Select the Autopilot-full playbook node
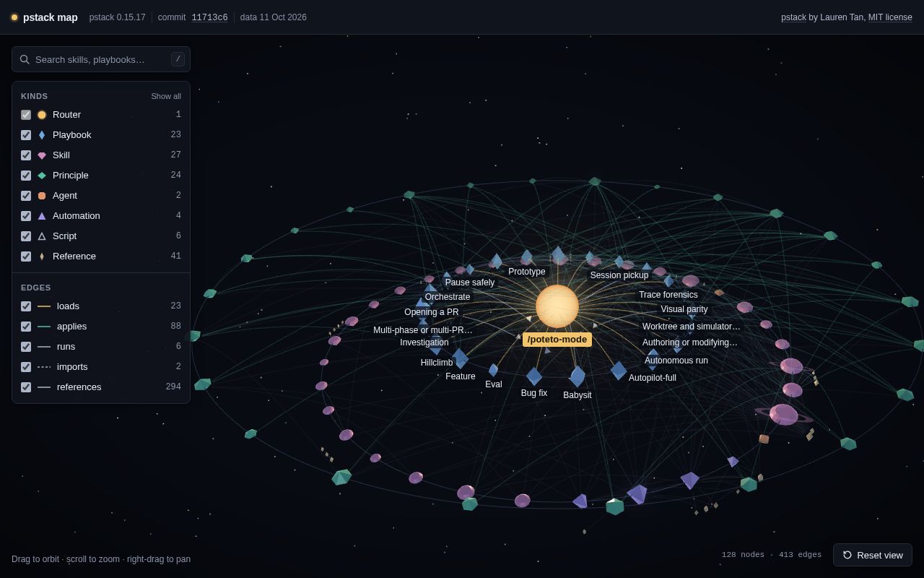This screenshot has height=578, width=924. click(619, 371)
